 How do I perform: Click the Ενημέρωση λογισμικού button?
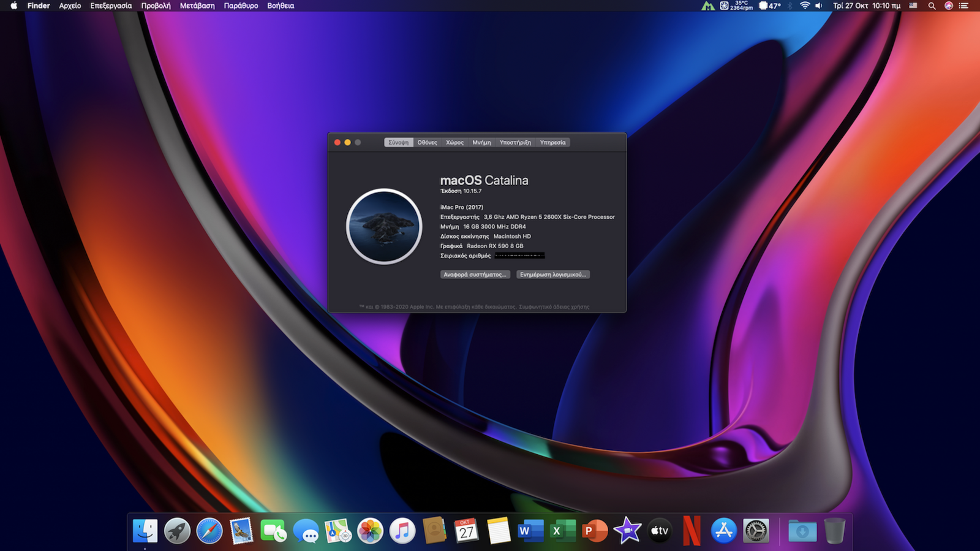pos(553,275)
